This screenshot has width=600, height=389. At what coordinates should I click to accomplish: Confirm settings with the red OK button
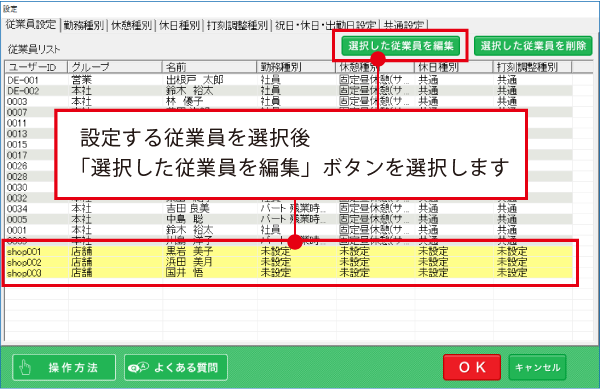(x=472, y=367)
